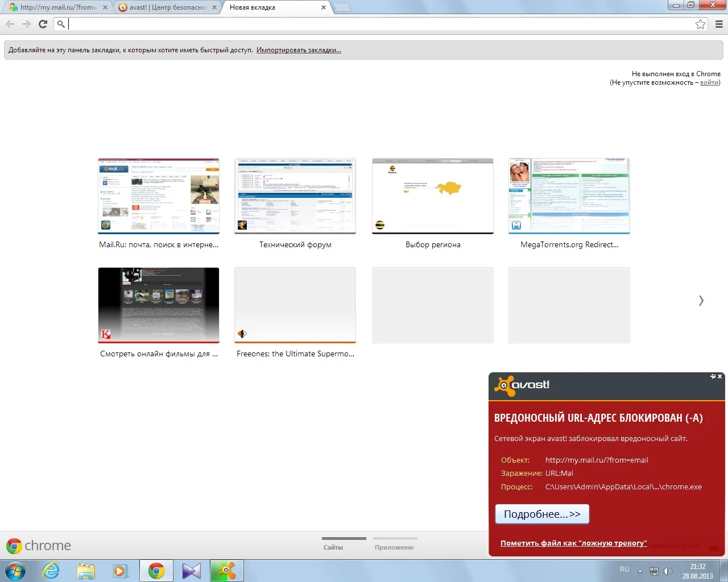This screenshot has height=582, width=728.
Task: Close the avast! Центр безопасности tab
Action: pyautogui.click(x=214, y=7)
